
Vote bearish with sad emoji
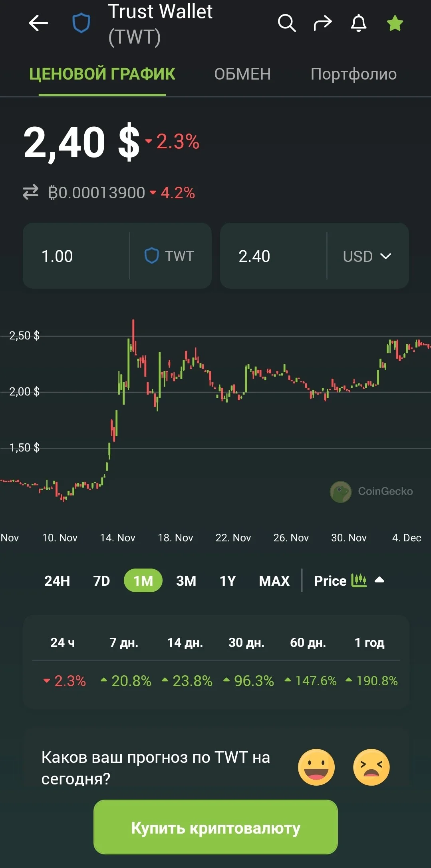371,767
